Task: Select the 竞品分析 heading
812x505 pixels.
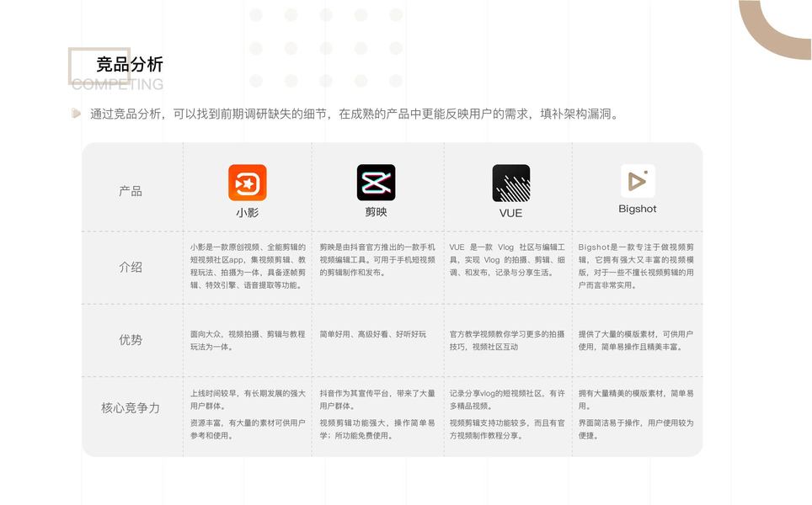Action: pyautogui.click(x=130, y=64)
